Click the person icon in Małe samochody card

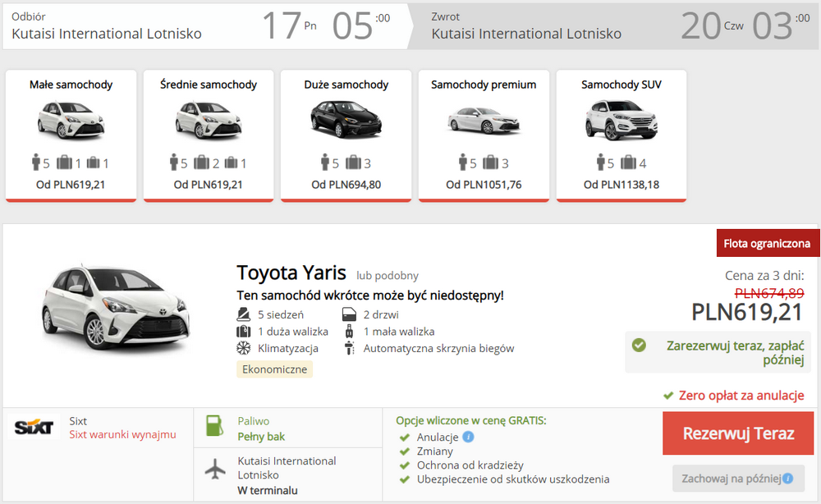coord(36,163)
